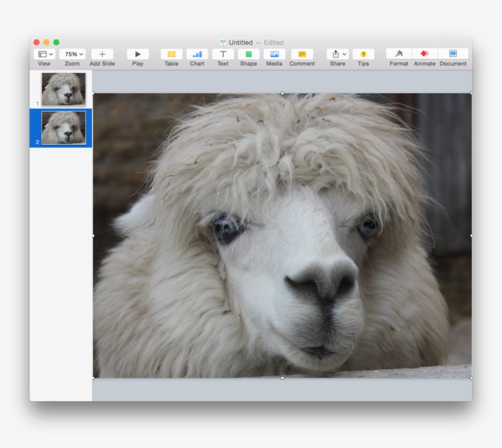The width and height of the screenshot is (502, 448).
Task: Open the Zoom dropdown showing 75%
Action: pyautogui.click(x=72, y=54)
